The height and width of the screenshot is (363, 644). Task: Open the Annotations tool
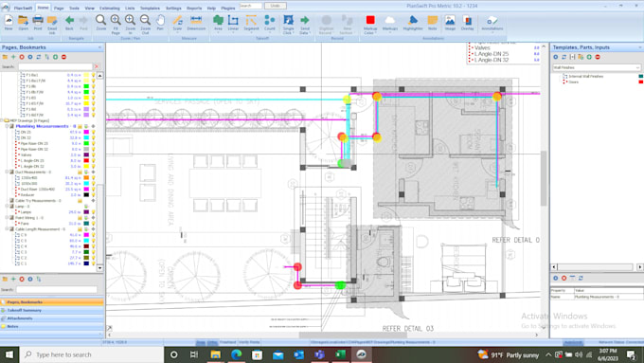492,23
